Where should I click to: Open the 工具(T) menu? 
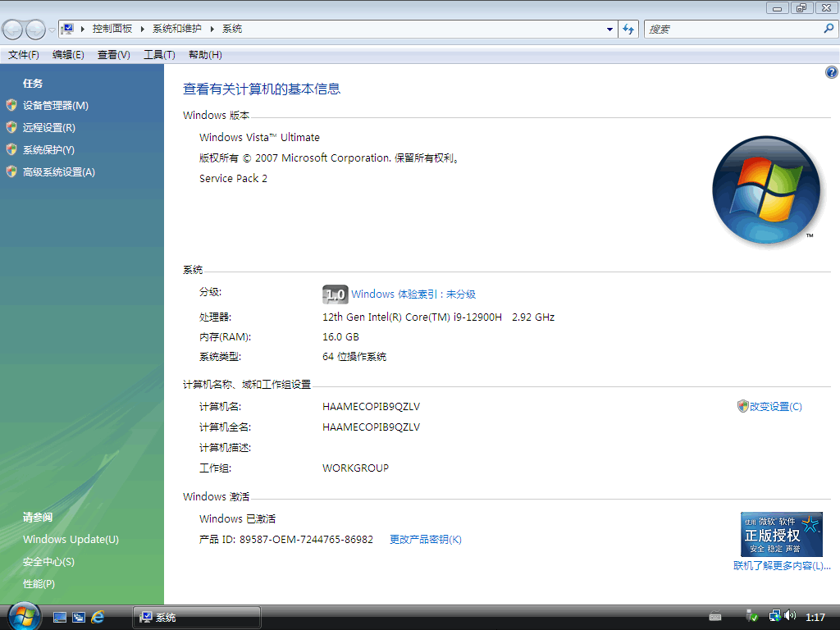coord(159,55)
